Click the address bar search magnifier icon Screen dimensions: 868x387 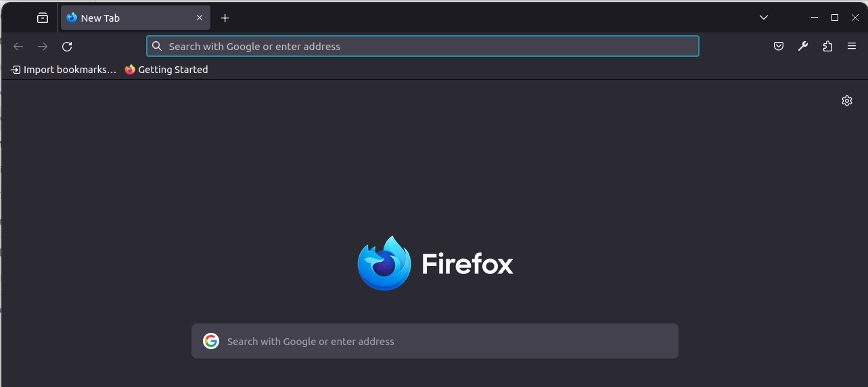coord(157,46)
